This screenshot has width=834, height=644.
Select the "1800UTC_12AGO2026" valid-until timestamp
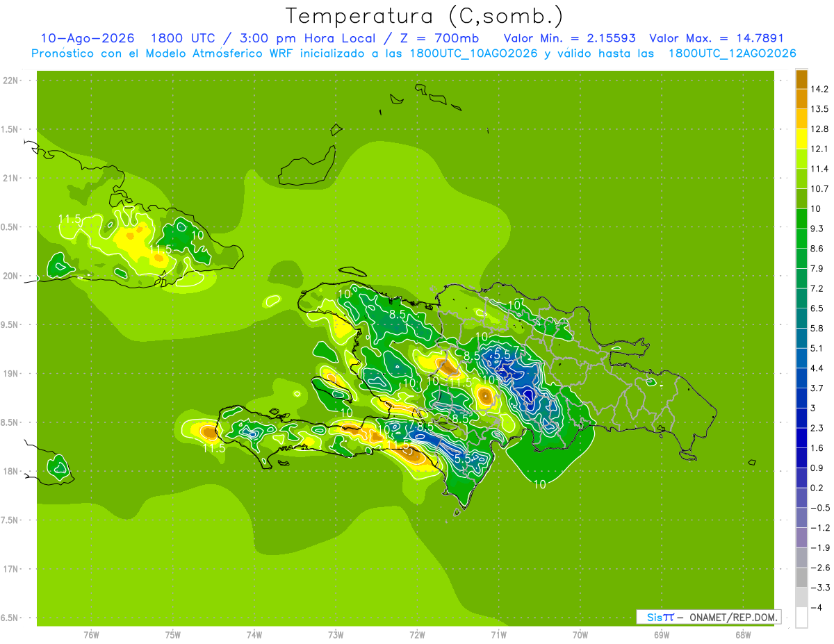click(732, 53)
